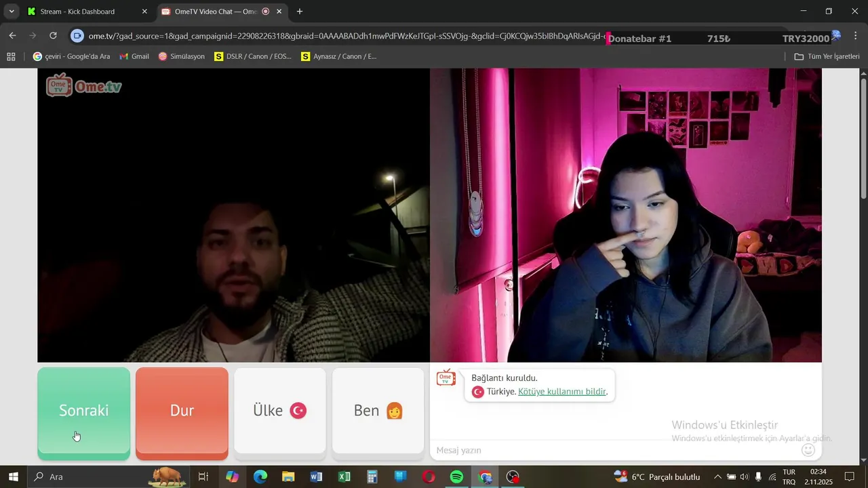Open clock showing 02:34 2.11.2025
868x488 pixels.
click(818, 476)
